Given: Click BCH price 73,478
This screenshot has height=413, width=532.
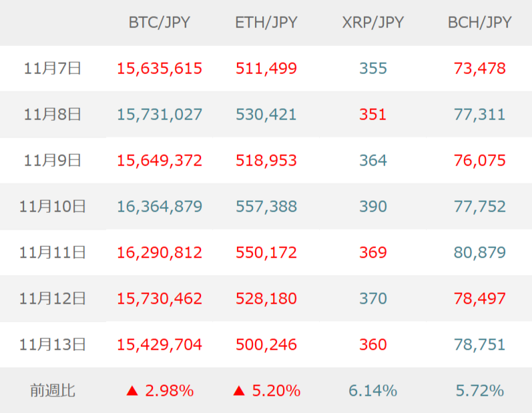Looking at the screenshot, I should pos(479,68).
